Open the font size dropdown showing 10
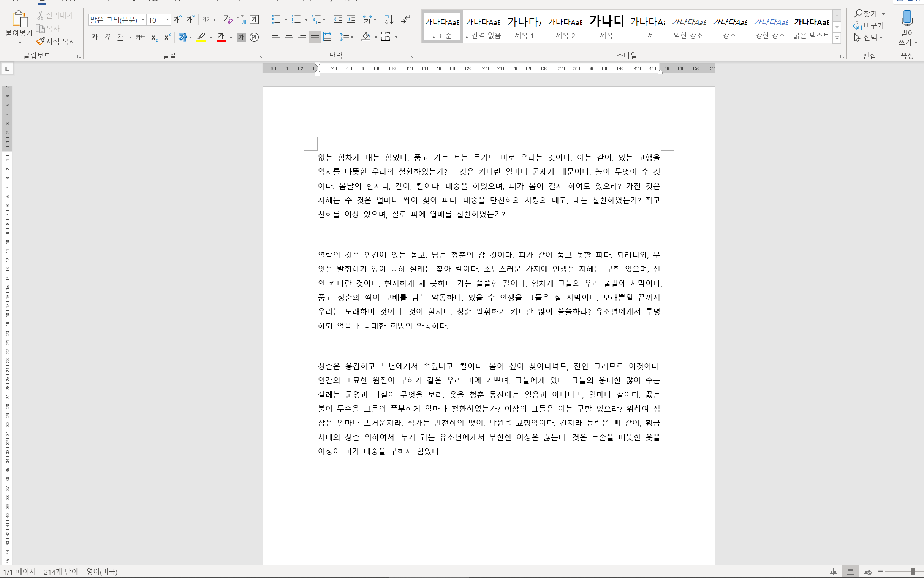The height and width of the screenshot is (578, 924). click(x=167, y=19)
